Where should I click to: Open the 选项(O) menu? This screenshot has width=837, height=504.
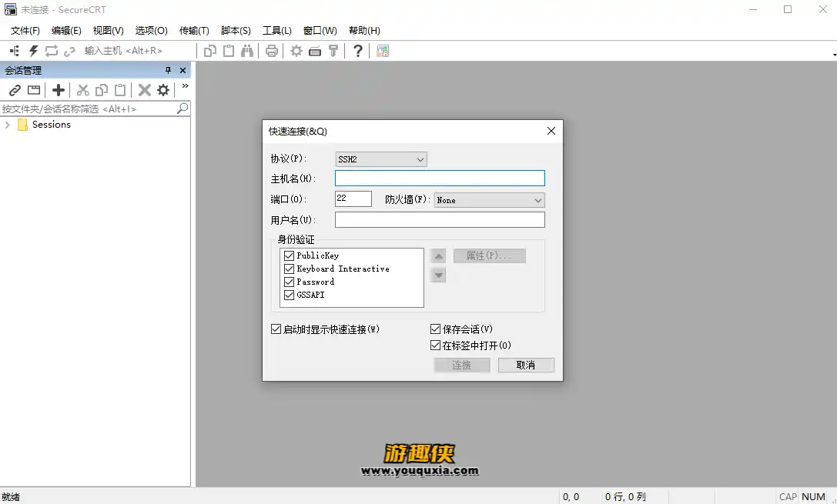[x=152, y=31]
